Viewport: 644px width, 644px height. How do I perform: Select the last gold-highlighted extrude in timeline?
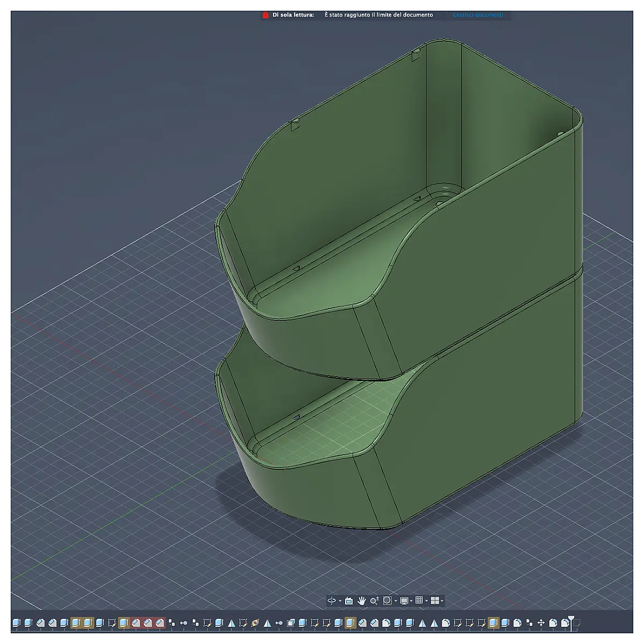(x=493, y=623)
